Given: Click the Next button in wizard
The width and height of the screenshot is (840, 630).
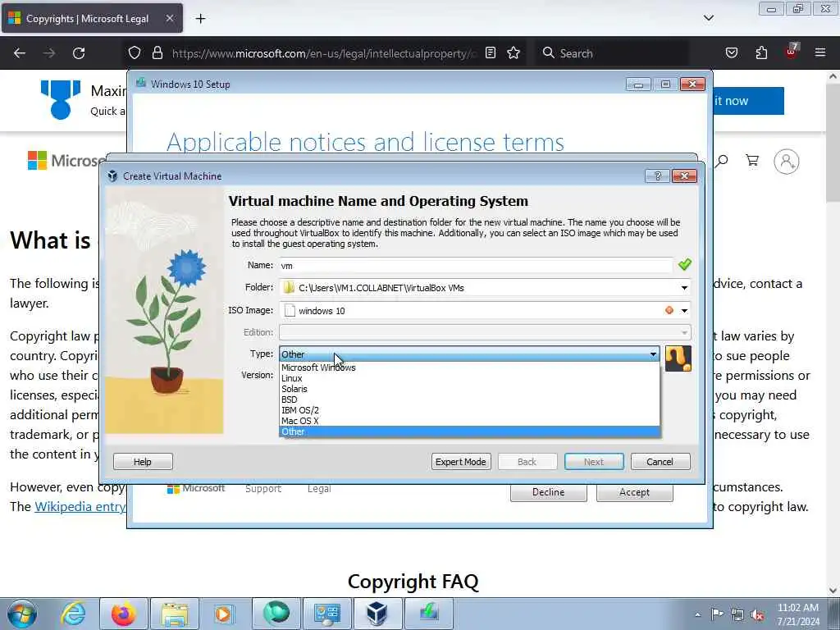Looking at the screenshot, I should point(594,462).
